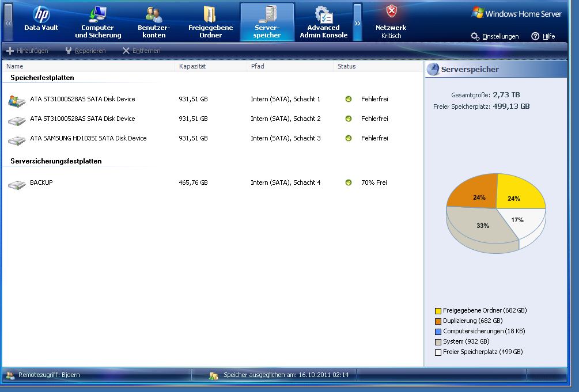This screenshot has height=392, width=579.
Task: Click the Windows Home Server logo
Action: pos(517,13)
